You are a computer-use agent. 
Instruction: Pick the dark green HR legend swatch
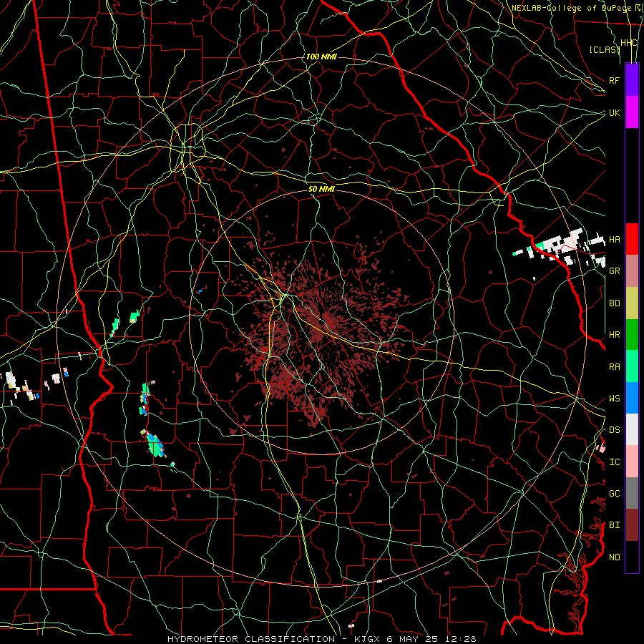click(x=632, y=335)
